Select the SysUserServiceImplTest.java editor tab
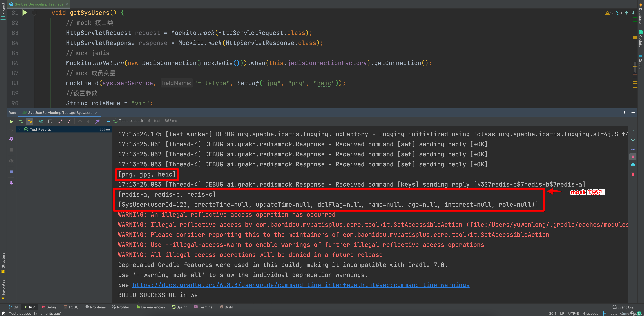Viewport: 644px width, 316px height. point(39,4)
